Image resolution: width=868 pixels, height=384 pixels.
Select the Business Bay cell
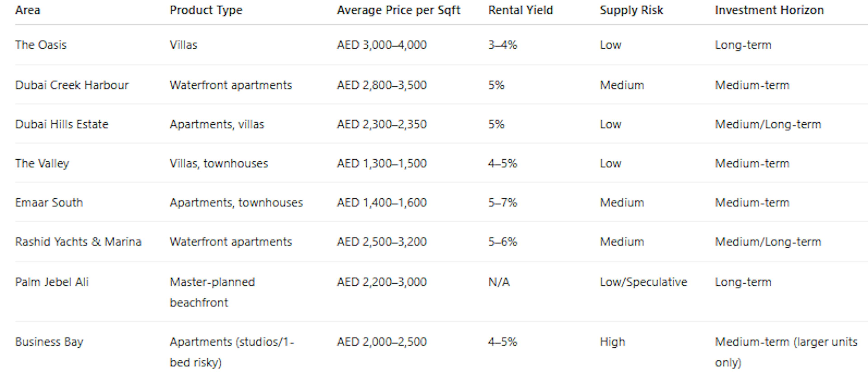pyautogui.click(x=49, y=342)
